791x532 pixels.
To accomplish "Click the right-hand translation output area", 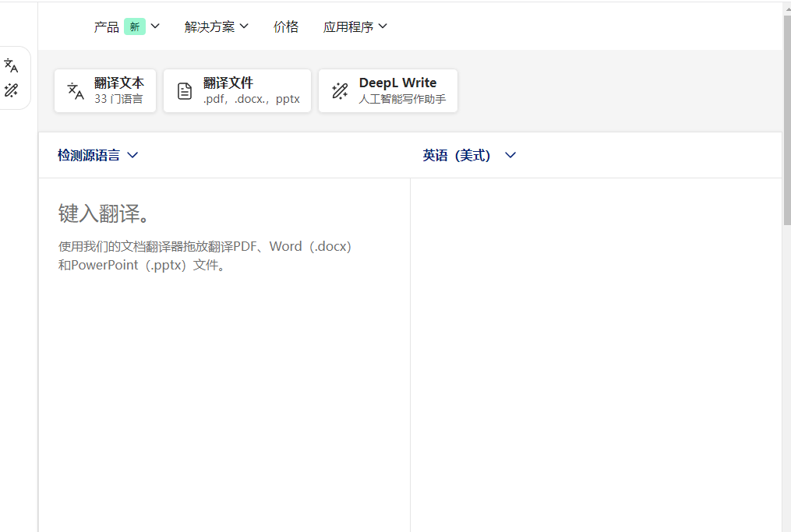I will [x=595, y=354].
